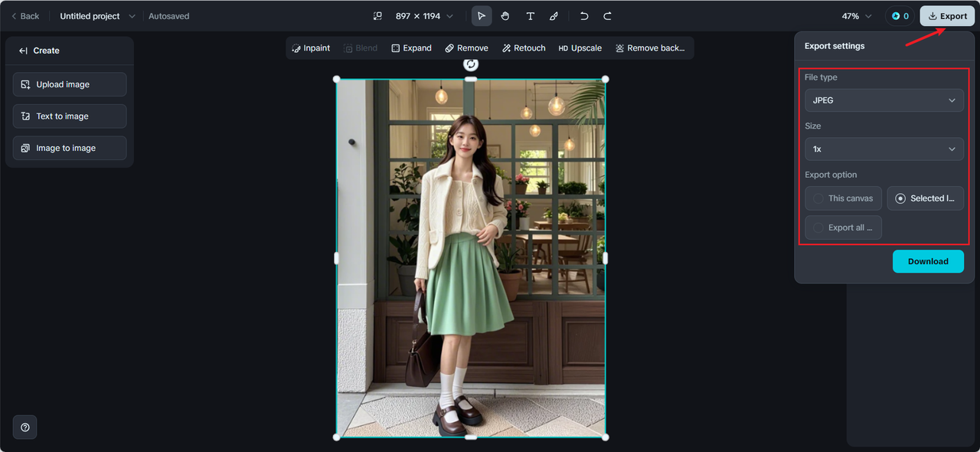Open the Retouch tool
Screen dimensions: 980x452
(524, 48)
